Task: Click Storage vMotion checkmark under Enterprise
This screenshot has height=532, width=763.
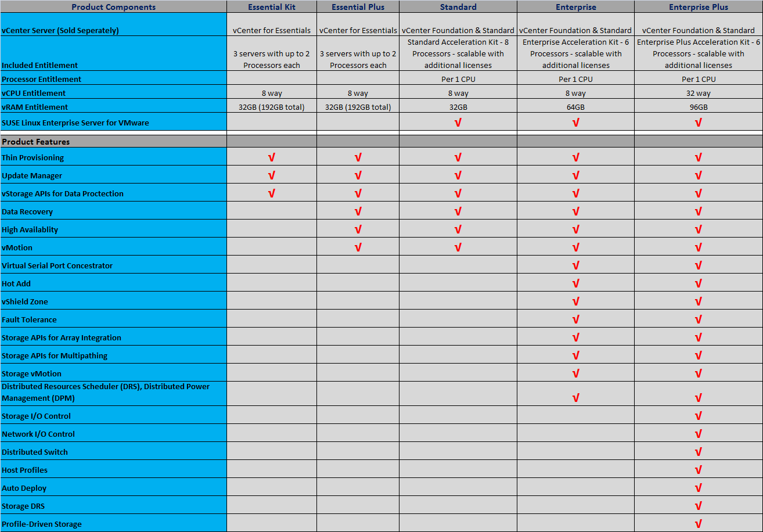Action: 575,373
